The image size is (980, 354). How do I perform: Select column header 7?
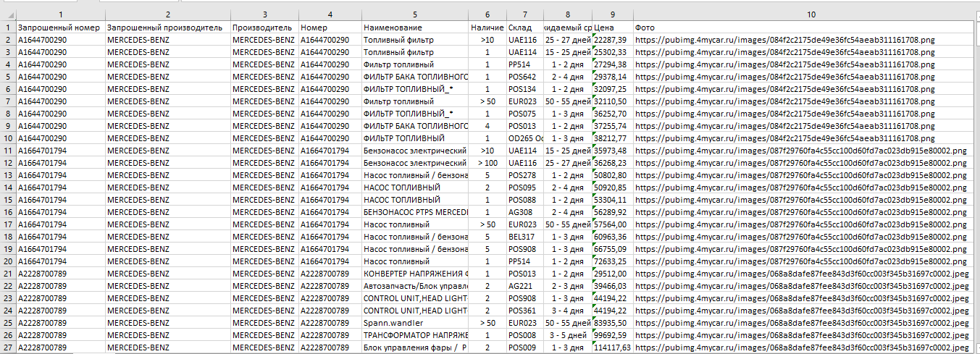[524, 14]
